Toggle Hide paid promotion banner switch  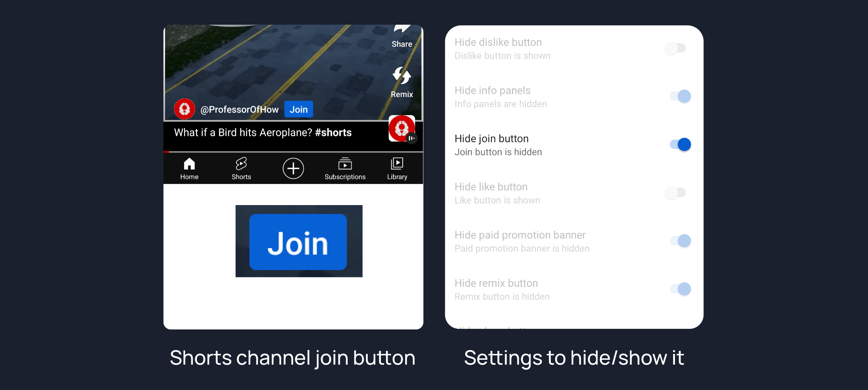coord(681,241)
